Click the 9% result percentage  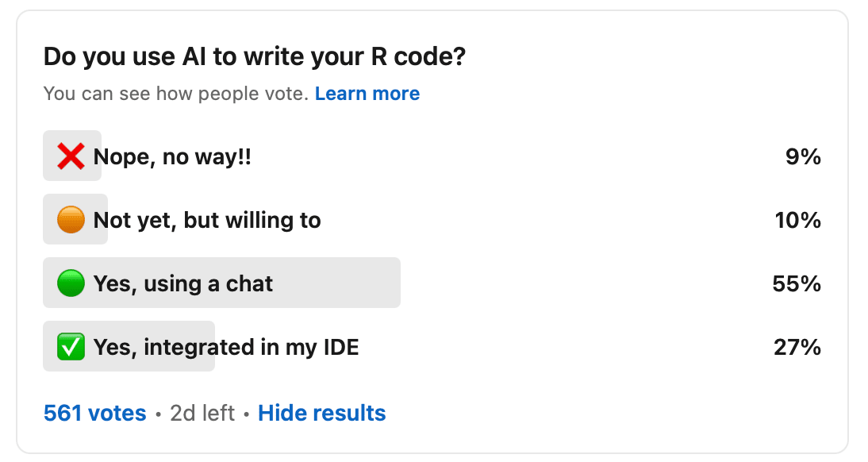click(804, 156)
